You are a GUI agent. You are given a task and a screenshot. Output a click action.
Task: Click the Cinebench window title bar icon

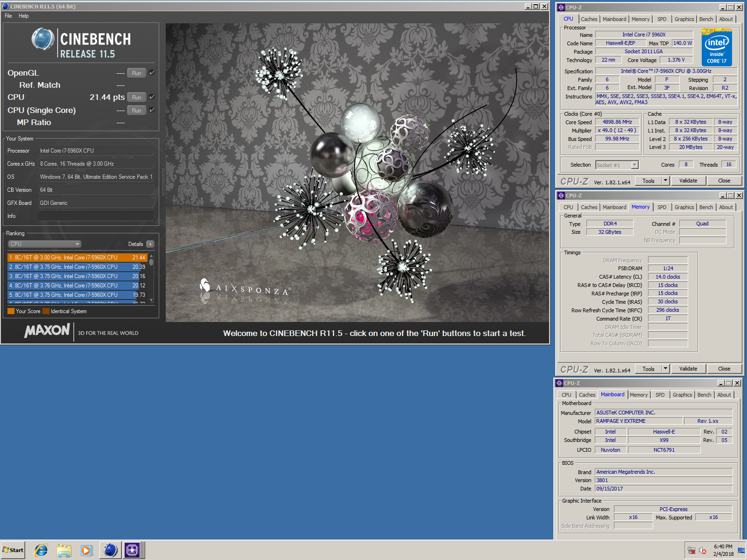click(6, 7)
